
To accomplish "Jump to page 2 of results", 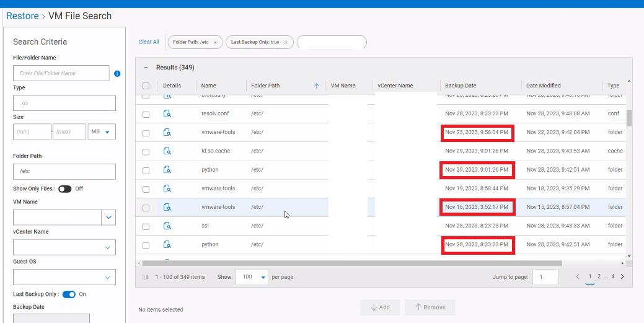I will point(599,277).
